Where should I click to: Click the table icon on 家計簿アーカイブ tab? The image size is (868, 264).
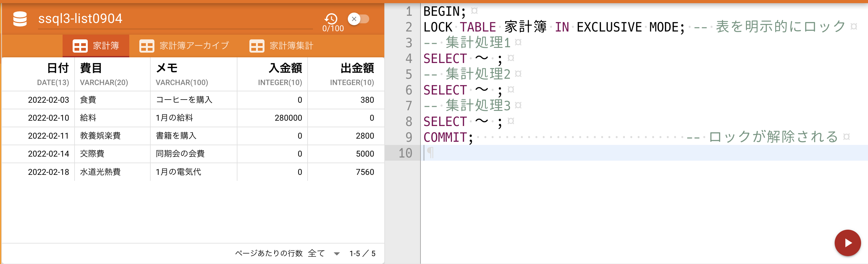(x=147, y=46)
